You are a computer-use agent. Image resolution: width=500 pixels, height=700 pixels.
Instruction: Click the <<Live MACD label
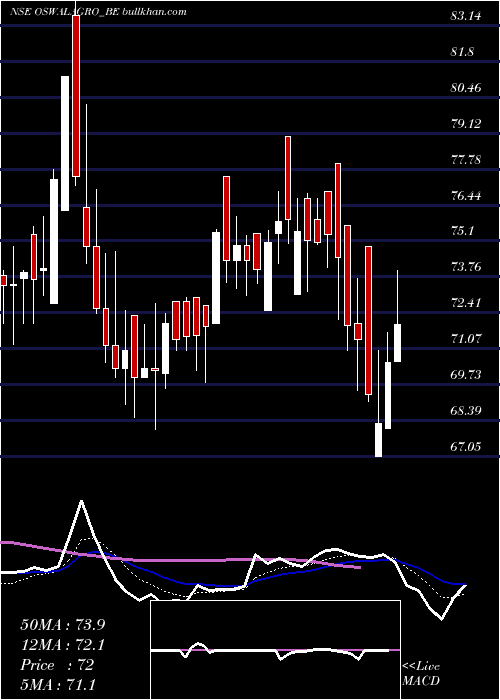(421, 673)
